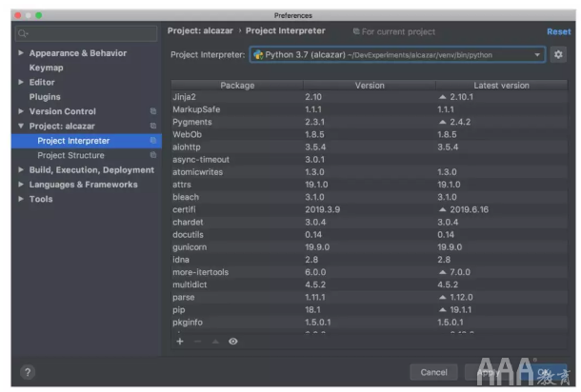Click the Cancel button
Image resolution: width=581 pixels, height=392 pixels.
433,372
